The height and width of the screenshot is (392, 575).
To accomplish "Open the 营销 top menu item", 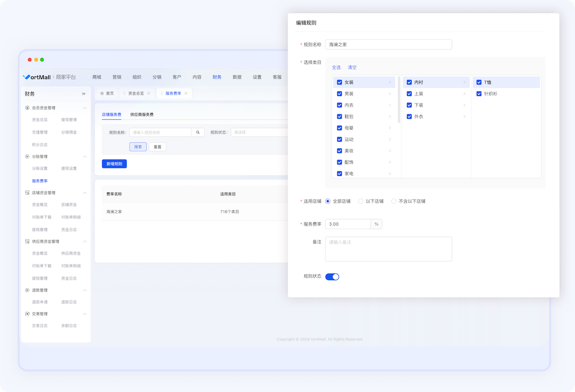I will [117, 77].
